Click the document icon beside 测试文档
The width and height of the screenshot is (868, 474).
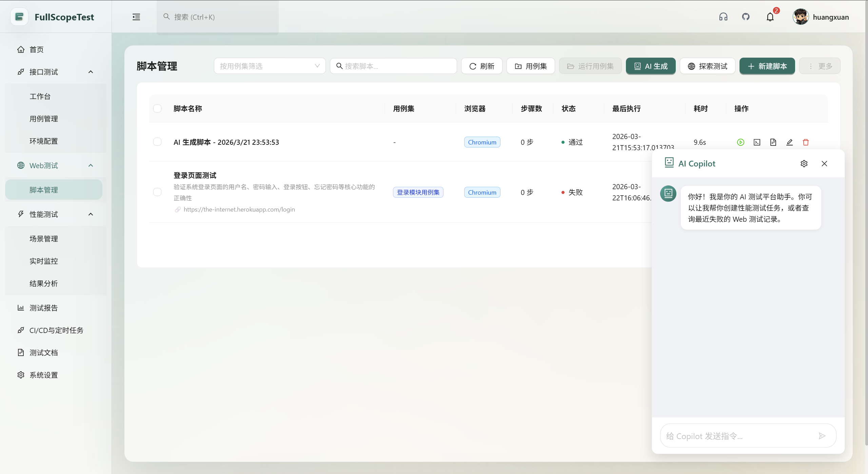click(21, 353)
